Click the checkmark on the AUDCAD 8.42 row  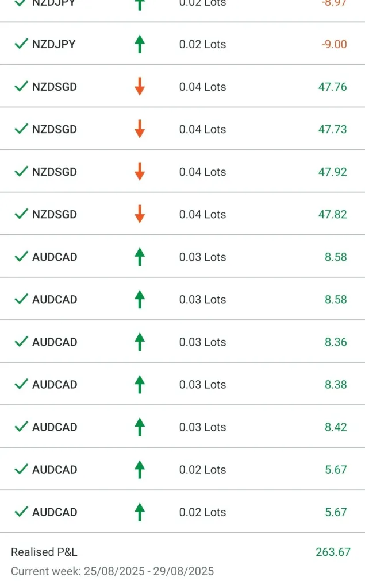[x=21, y=427]
